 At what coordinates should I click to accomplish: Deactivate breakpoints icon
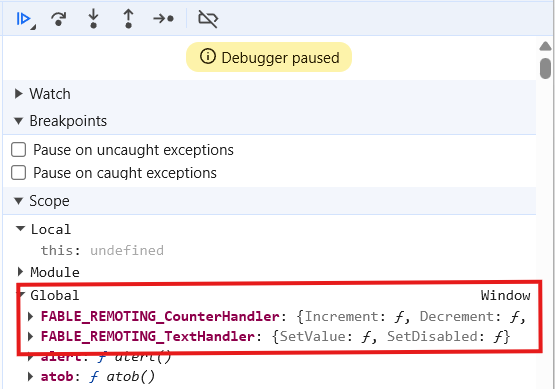tap(208, 19)
